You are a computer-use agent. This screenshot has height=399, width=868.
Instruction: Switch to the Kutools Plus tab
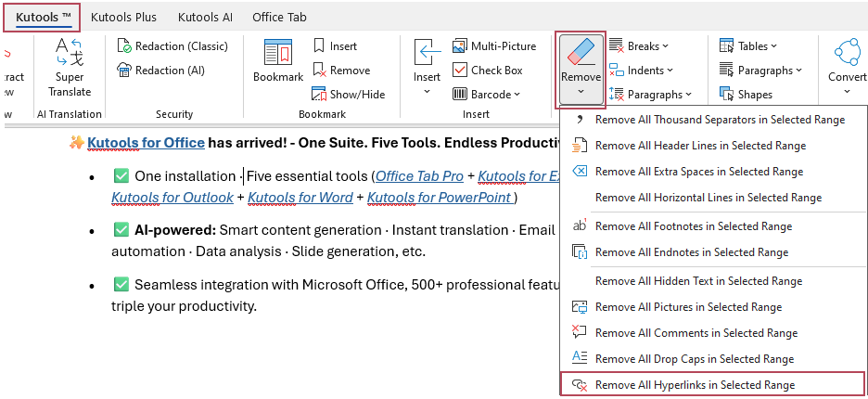pos(123,18)
